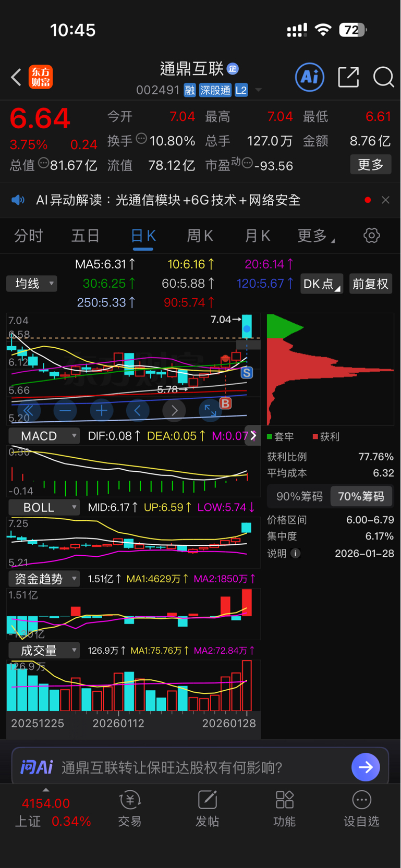Screen dimensions: 401x868
Task: Toggle DK点 signal display
Action: click(x=322, y=284)
